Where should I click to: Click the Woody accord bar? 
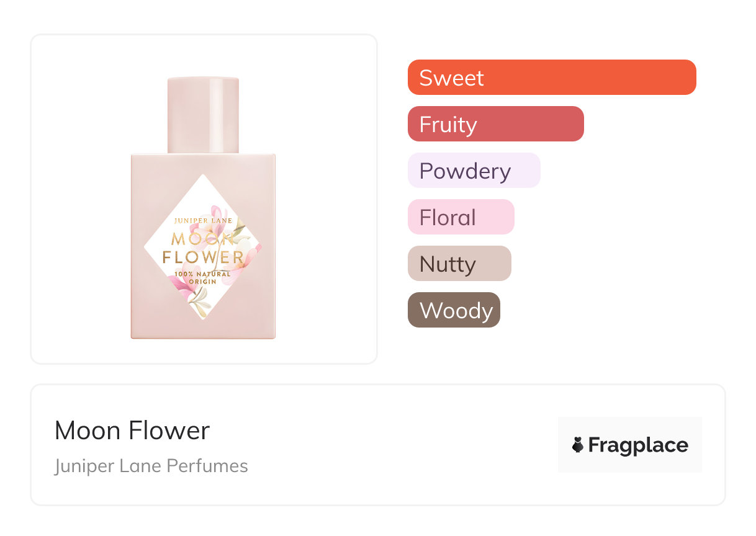click(454, 310)
